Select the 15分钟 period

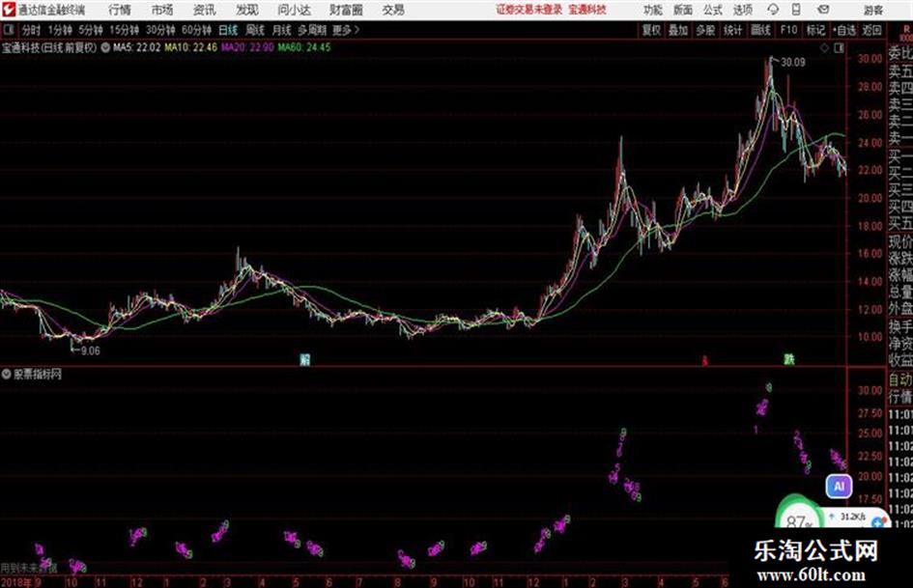point(124,30)
